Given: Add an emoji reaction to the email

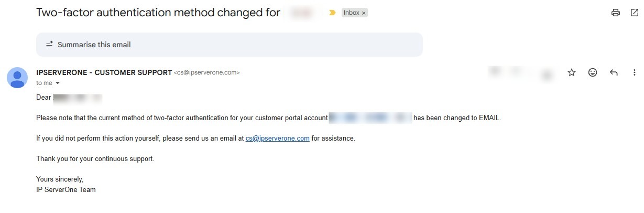Looking at the screenshot, I should click(x=593, y=73).
